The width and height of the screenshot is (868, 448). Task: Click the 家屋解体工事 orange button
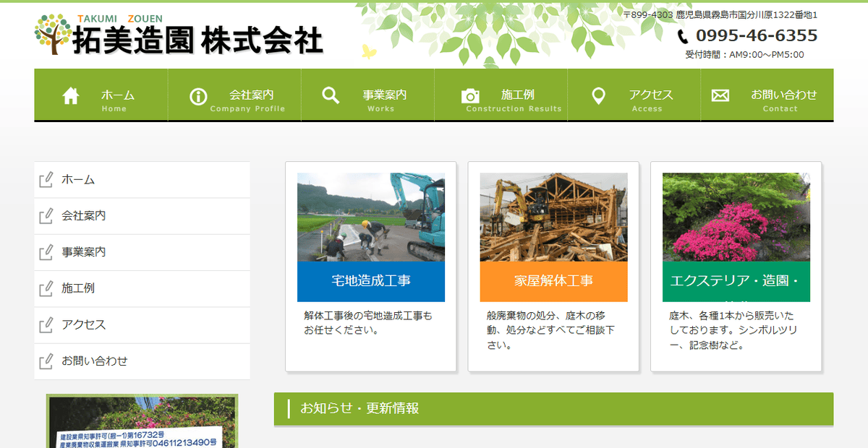553,281
